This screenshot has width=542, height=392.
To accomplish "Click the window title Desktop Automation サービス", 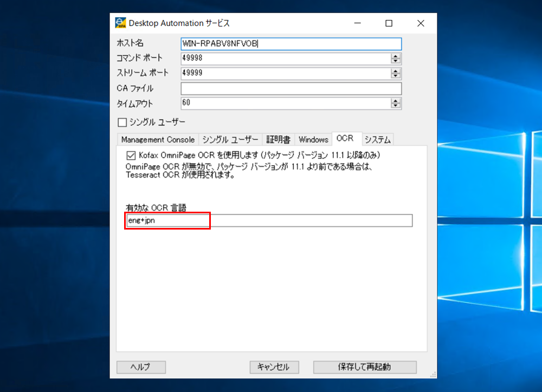I will click(x=179, y=23).
